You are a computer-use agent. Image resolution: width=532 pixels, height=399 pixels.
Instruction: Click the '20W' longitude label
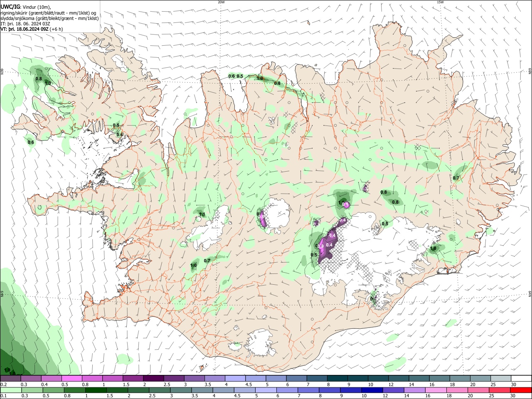click(x=221, y=2)
